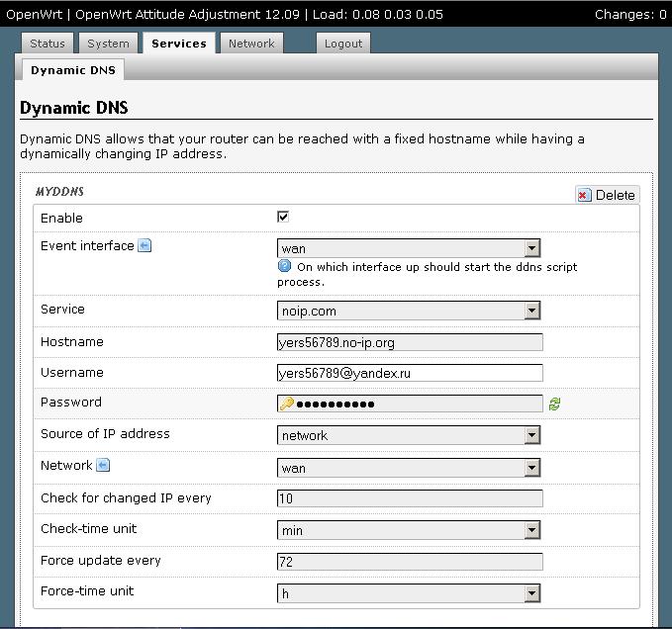Click the Username input field
Image resolution: width=672 pixels, height=629 pixels.
coord(410,373)
